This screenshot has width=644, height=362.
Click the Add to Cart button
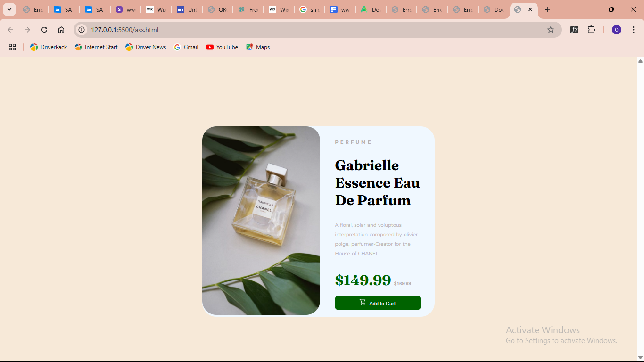377,303
